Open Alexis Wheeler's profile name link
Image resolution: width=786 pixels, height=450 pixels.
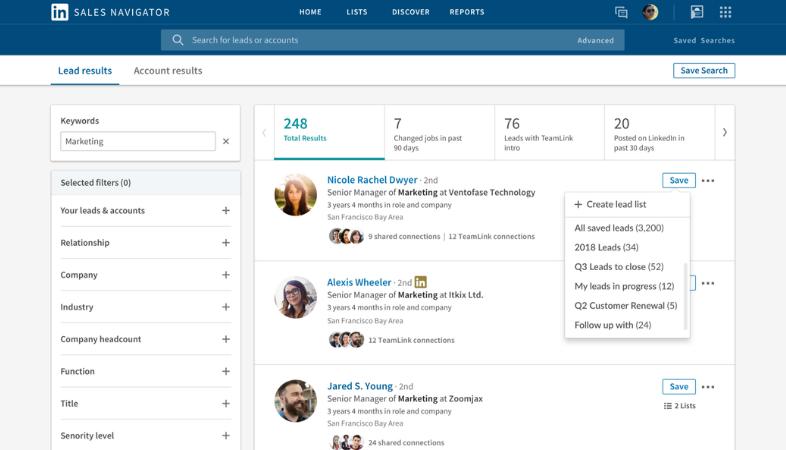point(359,283)
